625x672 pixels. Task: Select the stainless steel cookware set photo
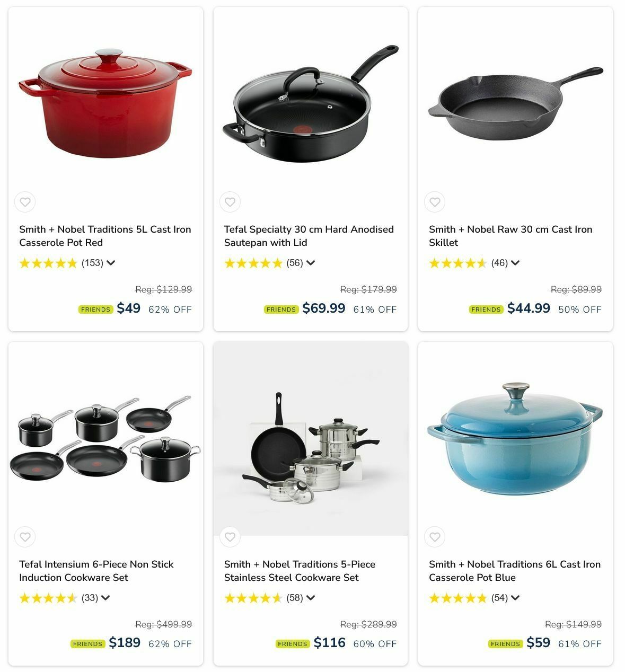pyautogui.click(x=311, y=439)
